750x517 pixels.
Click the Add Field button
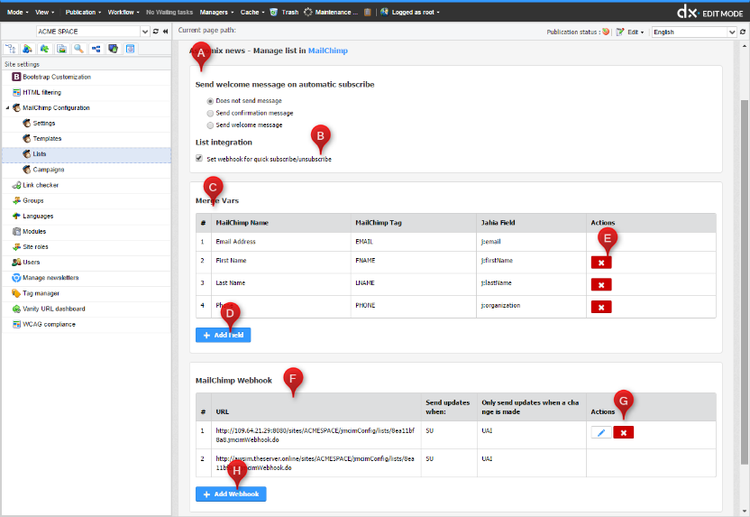coord(223,335)
